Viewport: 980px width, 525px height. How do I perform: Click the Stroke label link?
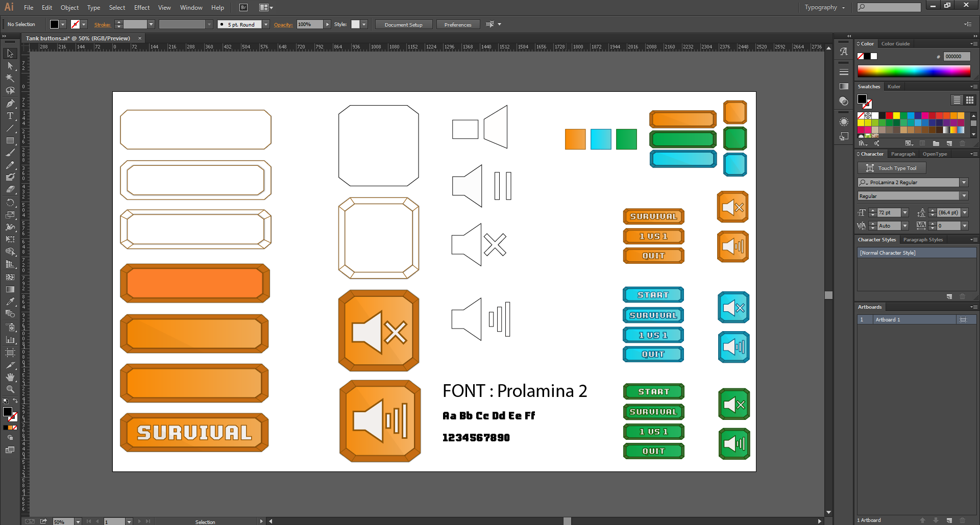(102, 24)
